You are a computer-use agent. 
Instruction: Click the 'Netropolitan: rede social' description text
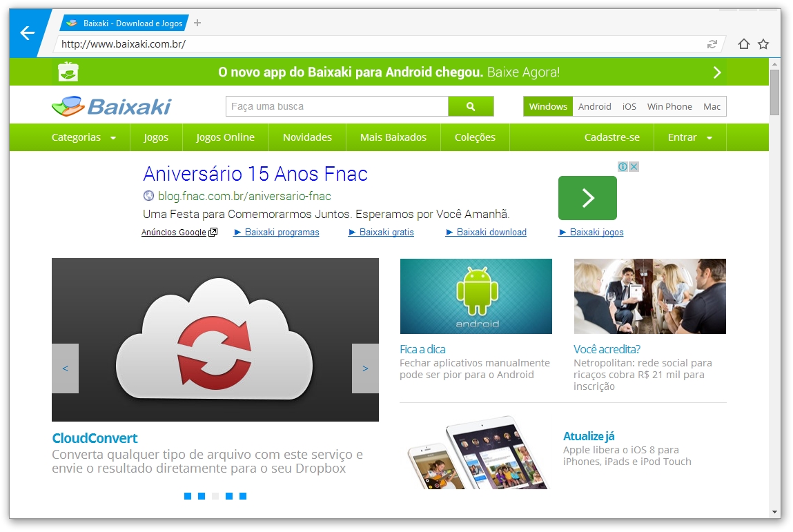[x=643, y=375]
